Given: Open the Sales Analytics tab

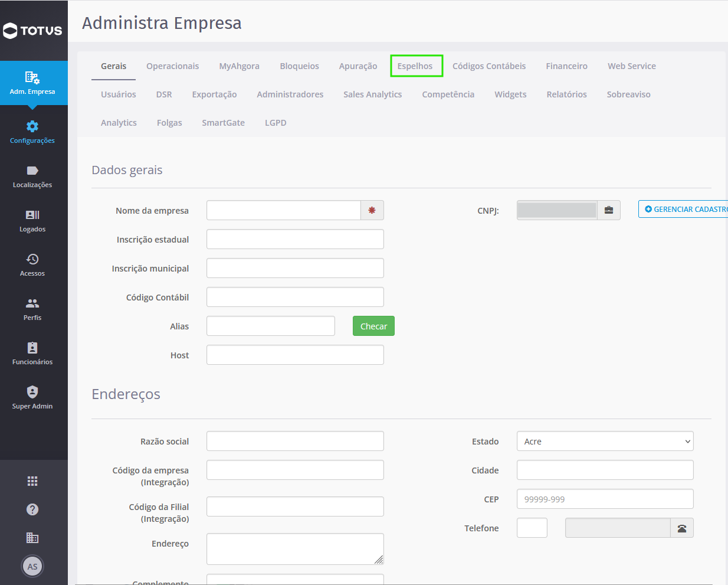Looking at the screenshot, I should tap(373, 94).
